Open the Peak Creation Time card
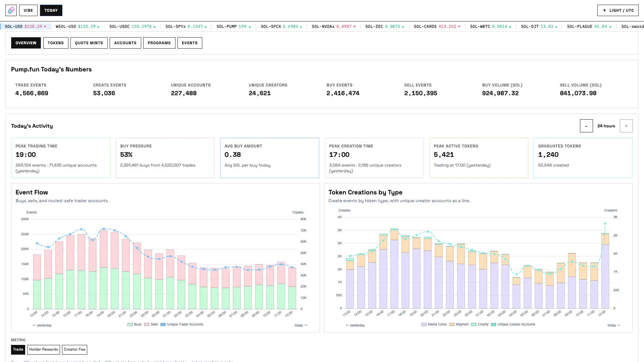 point(374,158)
